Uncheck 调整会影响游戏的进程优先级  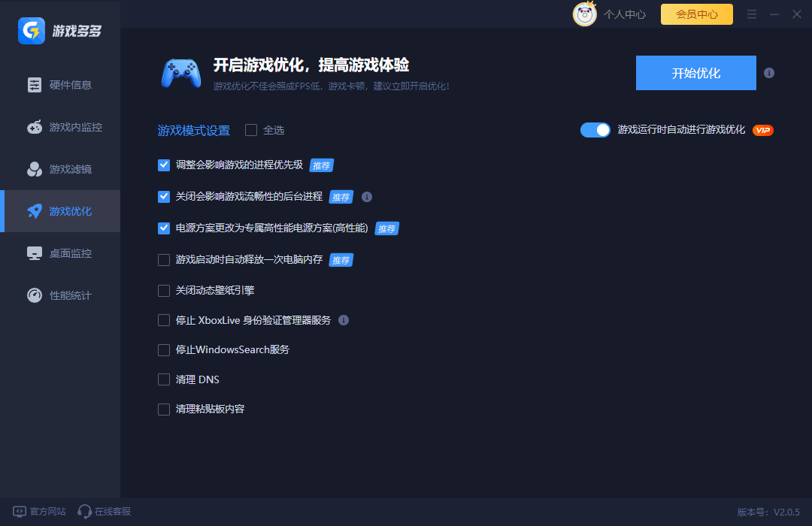pos(163,165)
